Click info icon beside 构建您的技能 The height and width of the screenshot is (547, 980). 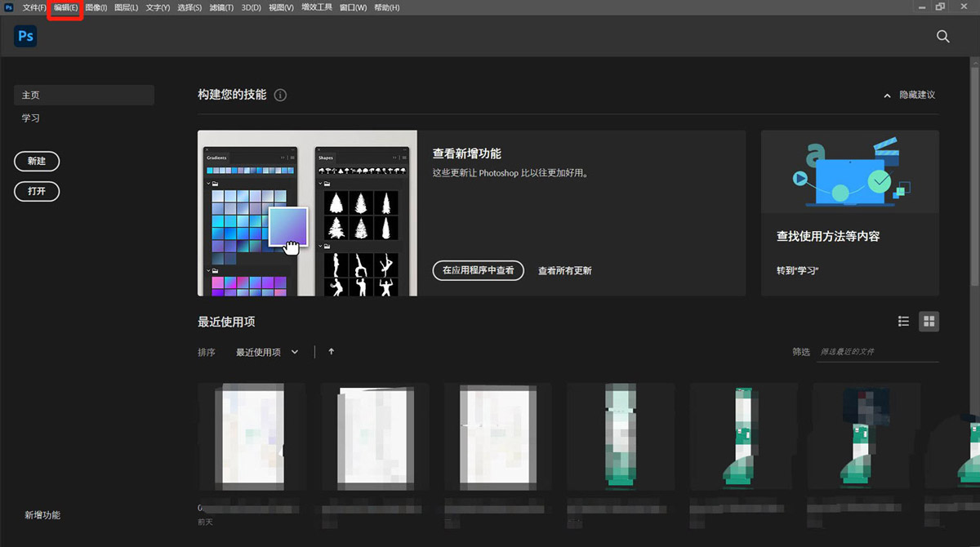pyautogui.click(x=280, y=95)
